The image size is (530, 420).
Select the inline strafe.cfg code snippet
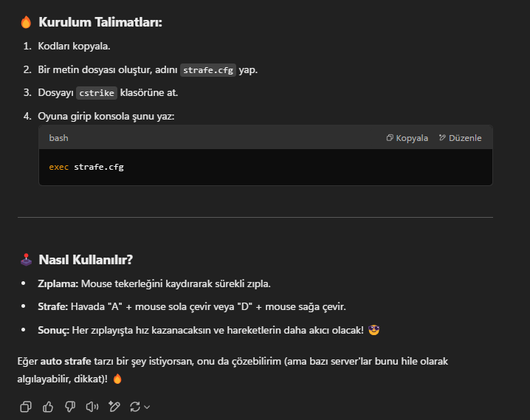click(208, 70)
